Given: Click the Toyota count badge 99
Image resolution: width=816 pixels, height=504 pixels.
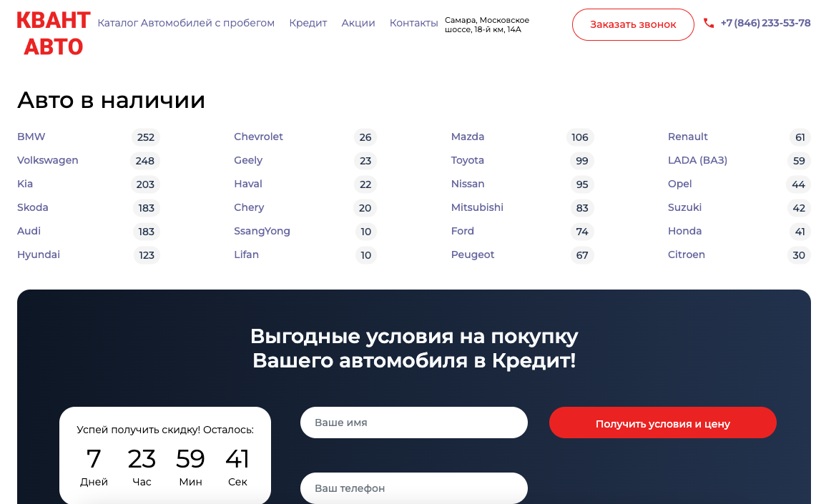Looking at the screenshot, I should (x=582, y=161).
